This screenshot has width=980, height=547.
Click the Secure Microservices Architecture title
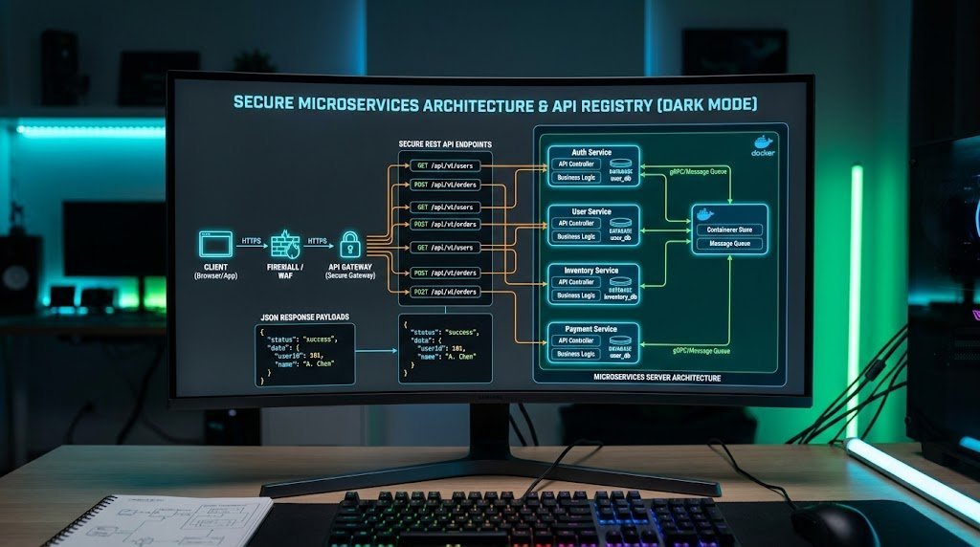(x=495, y=103)
